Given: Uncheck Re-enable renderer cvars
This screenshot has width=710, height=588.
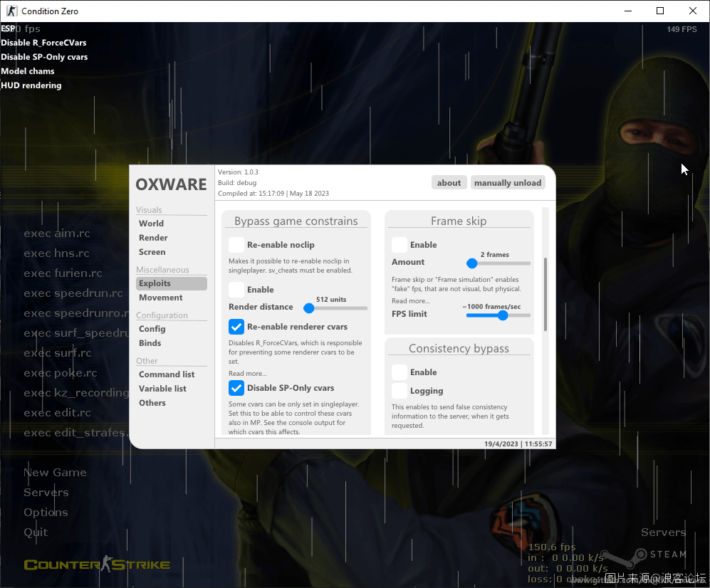Looking at the screenshot, I should (x=236, y=327).
